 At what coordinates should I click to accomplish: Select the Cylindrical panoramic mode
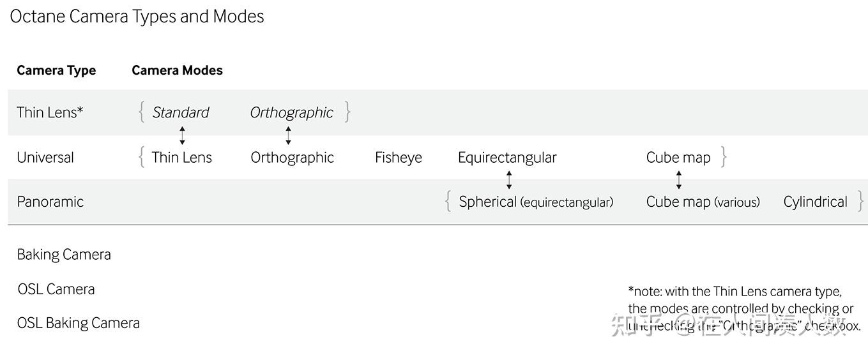click(x=815, y=202)
